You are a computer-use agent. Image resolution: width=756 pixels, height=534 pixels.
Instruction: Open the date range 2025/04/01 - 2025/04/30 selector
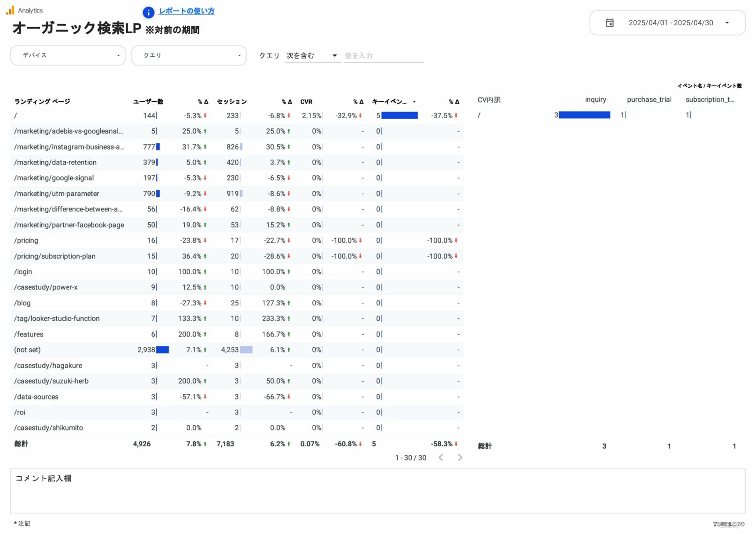pyautogui.click(x=670, y=23)
